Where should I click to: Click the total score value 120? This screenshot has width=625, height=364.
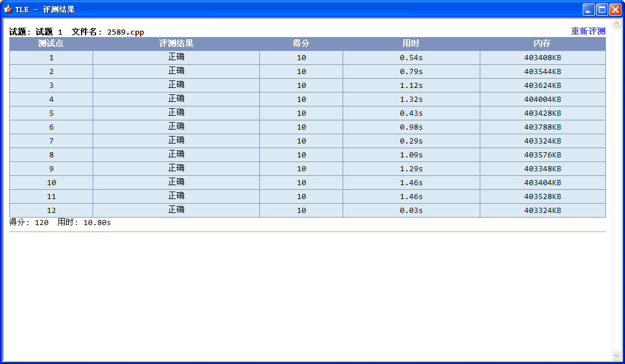42,222
